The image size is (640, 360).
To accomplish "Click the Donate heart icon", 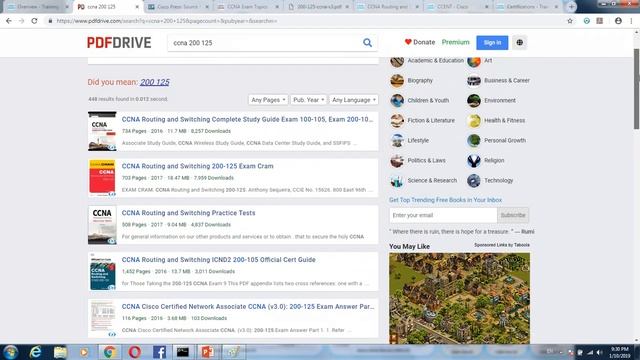I will pos(408,42).
